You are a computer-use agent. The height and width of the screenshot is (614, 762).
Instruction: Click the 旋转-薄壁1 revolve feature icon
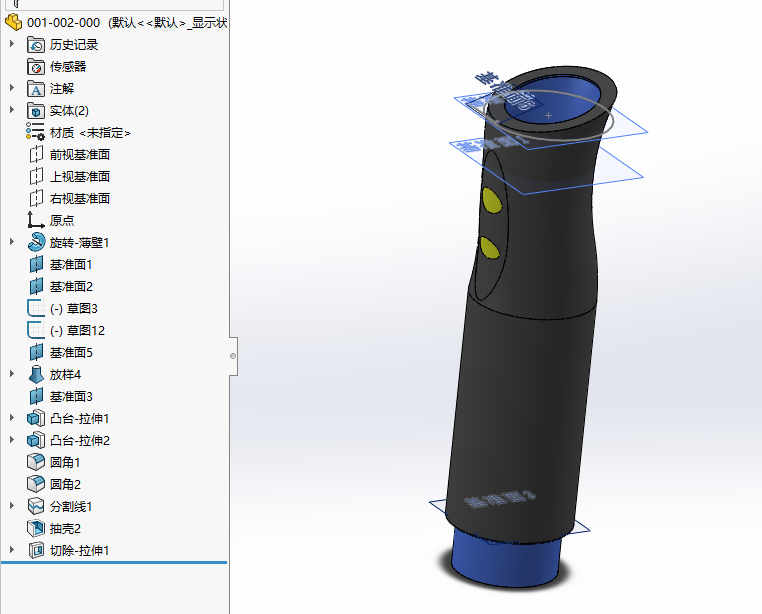click(36, 242)
